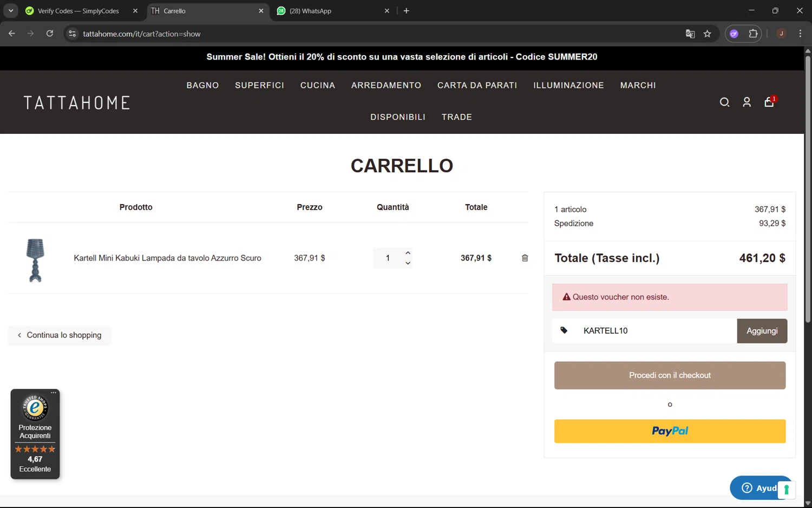Open the CUCINA menu
812x508 pixels.
tap(318, 86)
